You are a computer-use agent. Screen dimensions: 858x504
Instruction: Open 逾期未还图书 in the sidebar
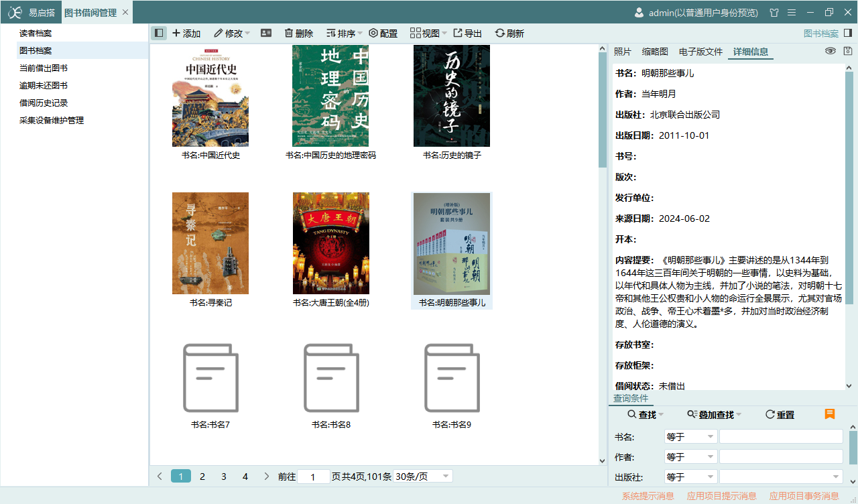[x=82, y=86]
